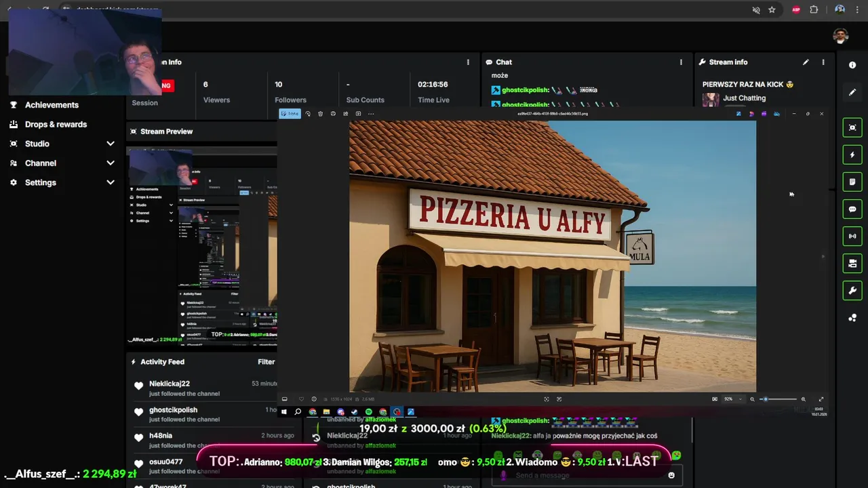Mark the photo as favorite with heart
Viewport: 868px width, 488px height.
[x=302, y=399]
